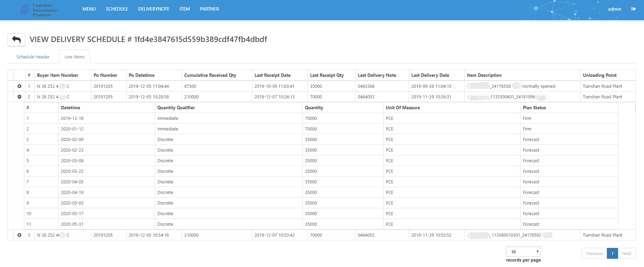Click the admin user link
This screenshot has width=644, height=267.
pyautogui.click(x=614, y=9)
